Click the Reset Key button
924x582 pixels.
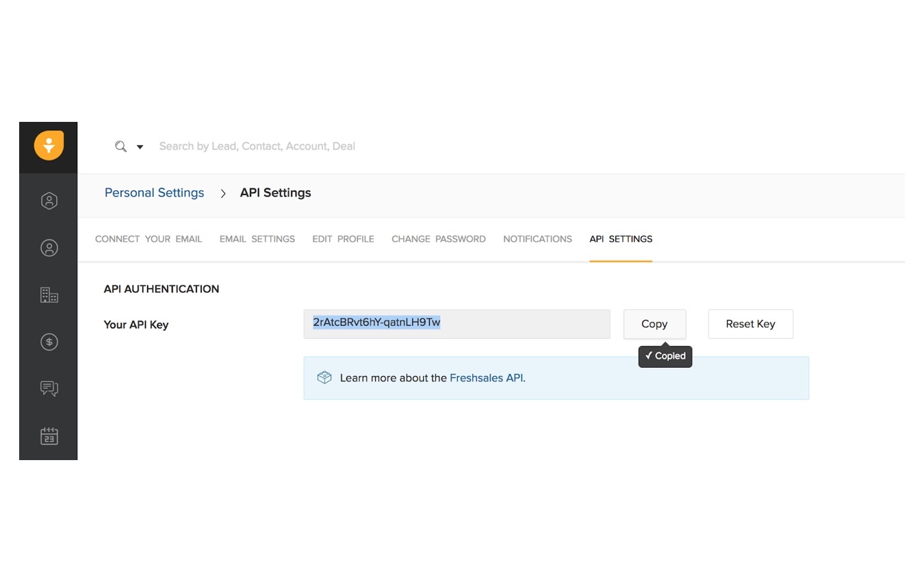click(x=750, y=324)
